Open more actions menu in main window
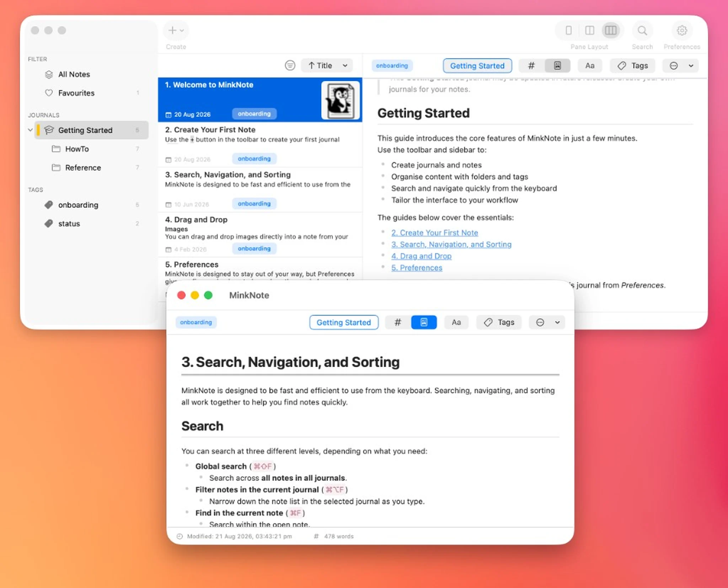The width and height of the screenshot is (728, 588). coord(681,65)
